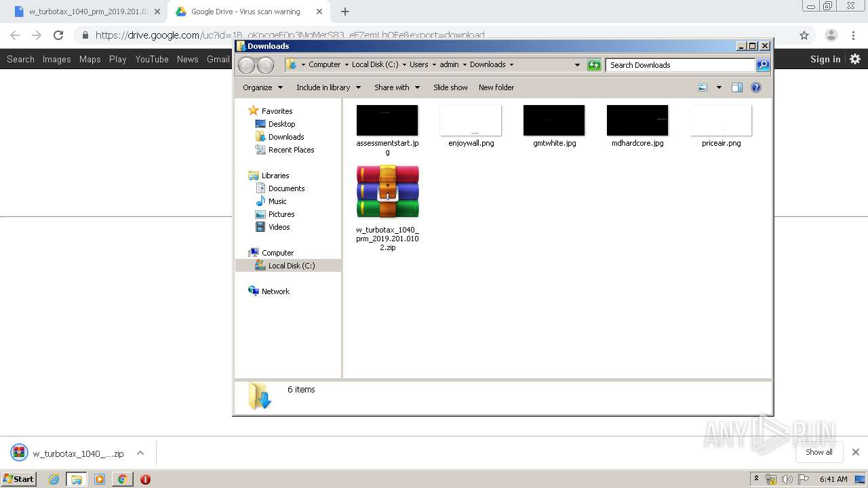This screenshot has width=868, height=488.
Task: Select priceair.png thumbnail
Action: click(721, 121)
